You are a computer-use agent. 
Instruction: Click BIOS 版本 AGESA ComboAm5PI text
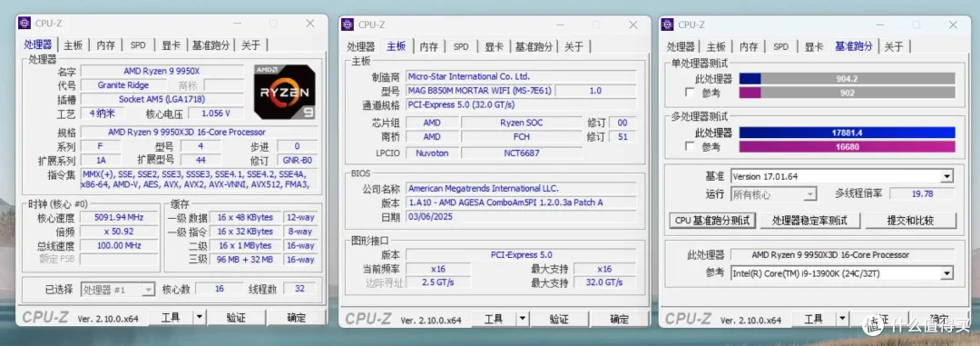pos(521,203)
